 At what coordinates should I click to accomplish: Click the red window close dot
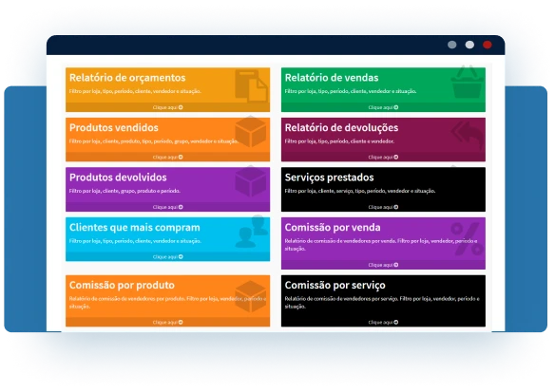488,45
